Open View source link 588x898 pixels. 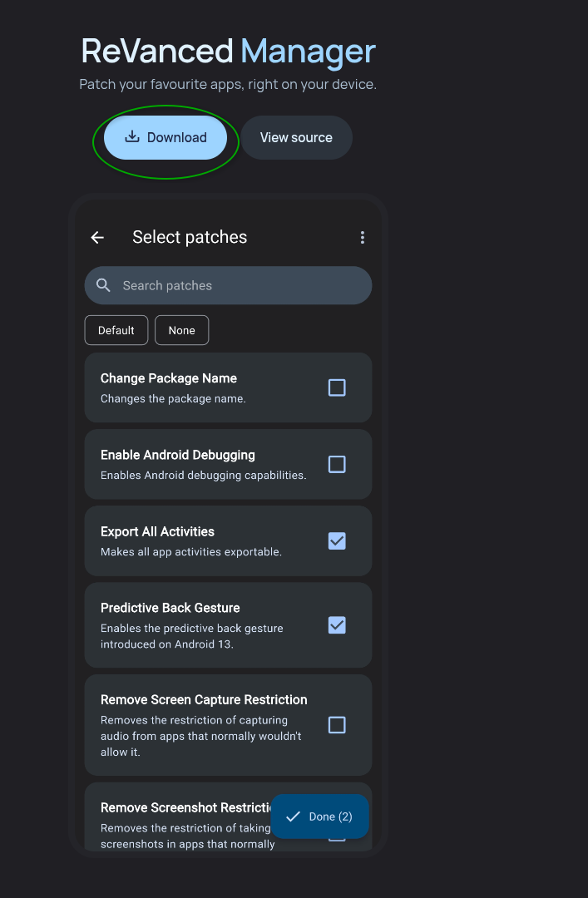[296, 137]
